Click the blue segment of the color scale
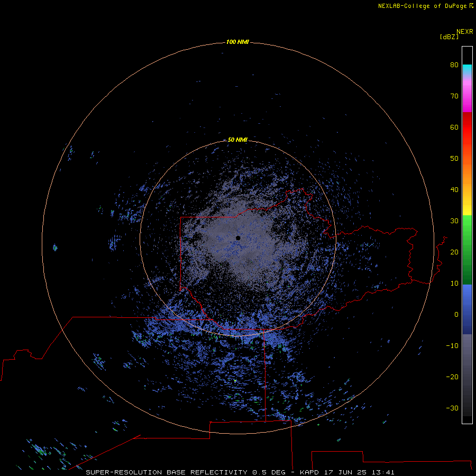 tap(467, 309)
